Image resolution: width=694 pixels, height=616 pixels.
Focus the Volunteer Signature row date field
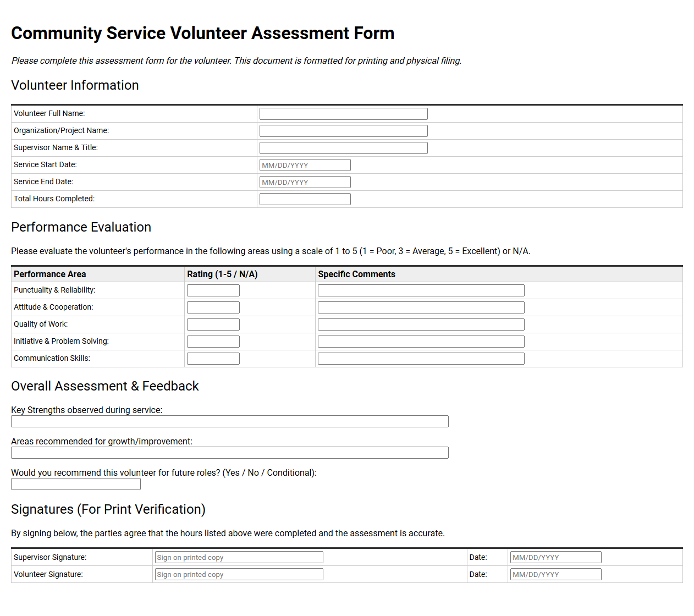pyautogui.click(x=555, y=574)
